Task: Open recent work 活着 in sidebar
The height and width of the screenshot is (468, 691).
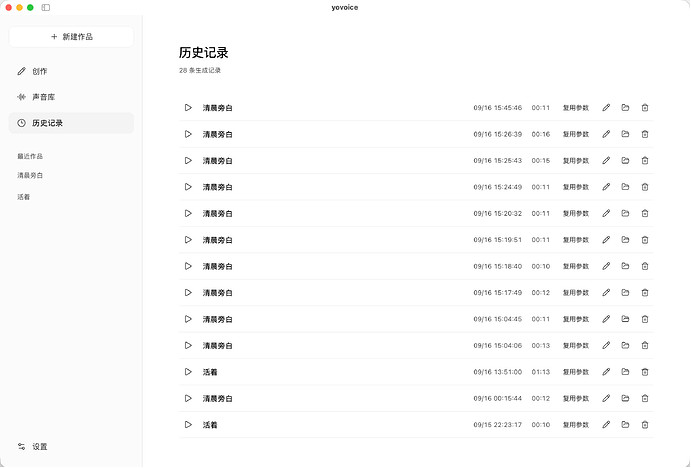Action: click(23, 197)
